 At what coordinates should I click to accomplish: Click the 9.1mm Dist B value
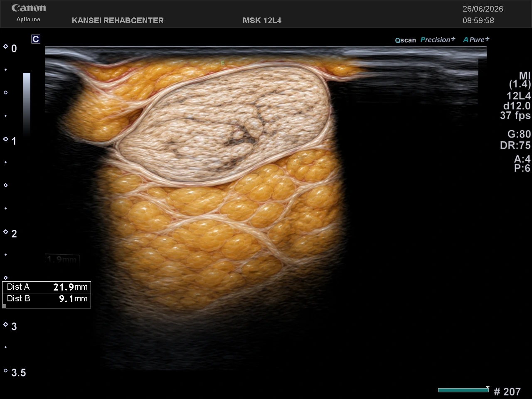pyautogui.click(x=73, y=298)
